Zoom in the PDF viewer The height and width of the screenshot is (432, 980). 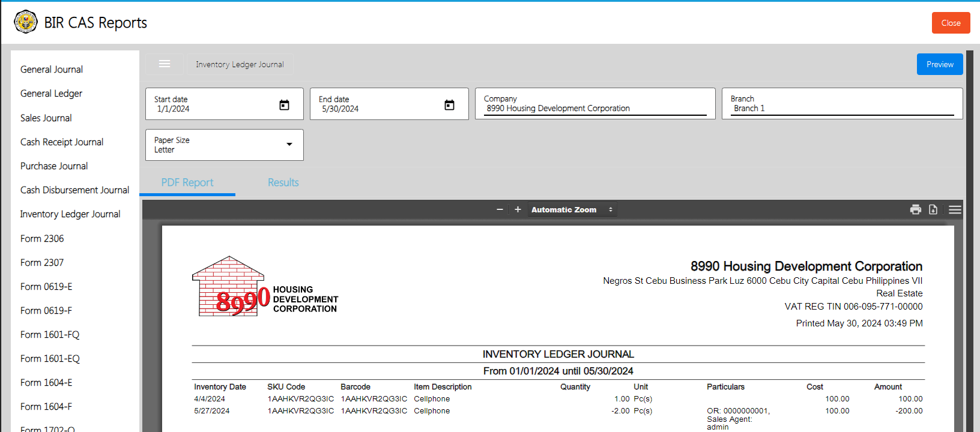pos(518,209)
